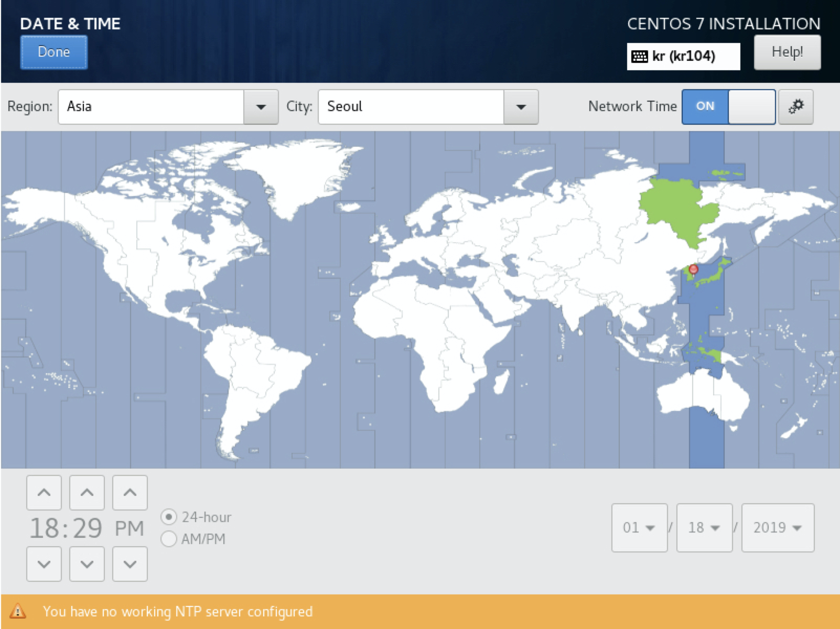Click the kr (kr104) keyboard layout indicator
The image size is (840, 629).
683,56
